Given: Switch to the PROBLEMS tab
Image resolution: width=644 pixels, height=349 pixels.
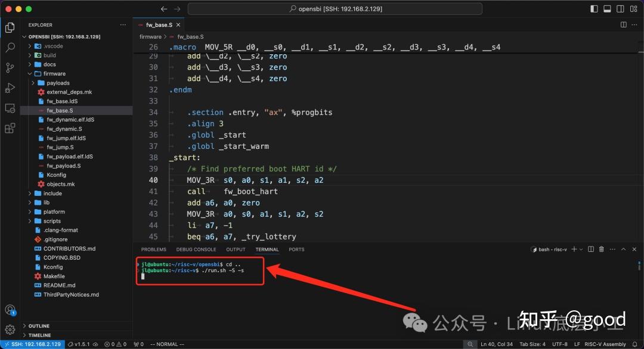Looking at the screenshot, I should click(154, 249).
